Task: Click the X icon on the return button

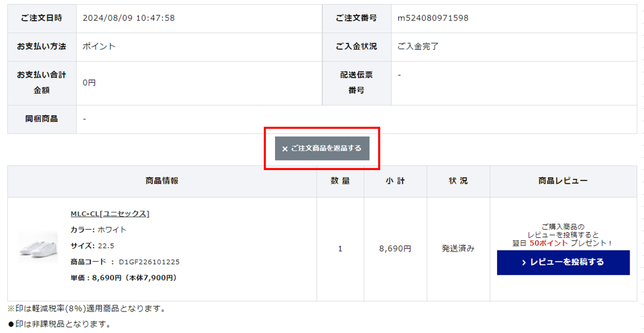Action: pyautogui.click(x=284, y=149)
